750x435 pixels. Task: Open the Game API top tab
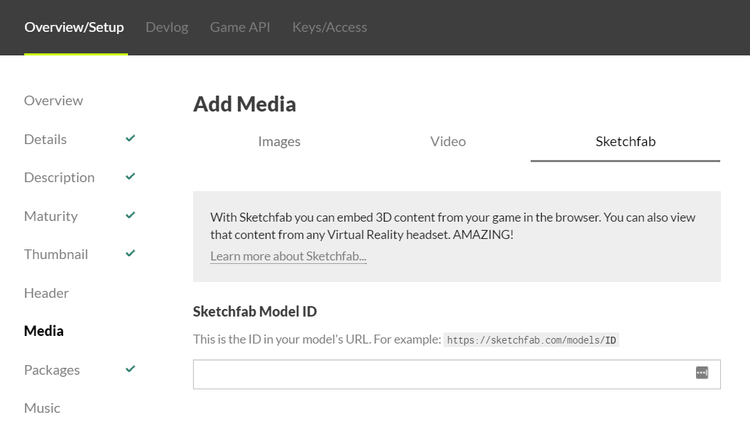tap(240, 27)
